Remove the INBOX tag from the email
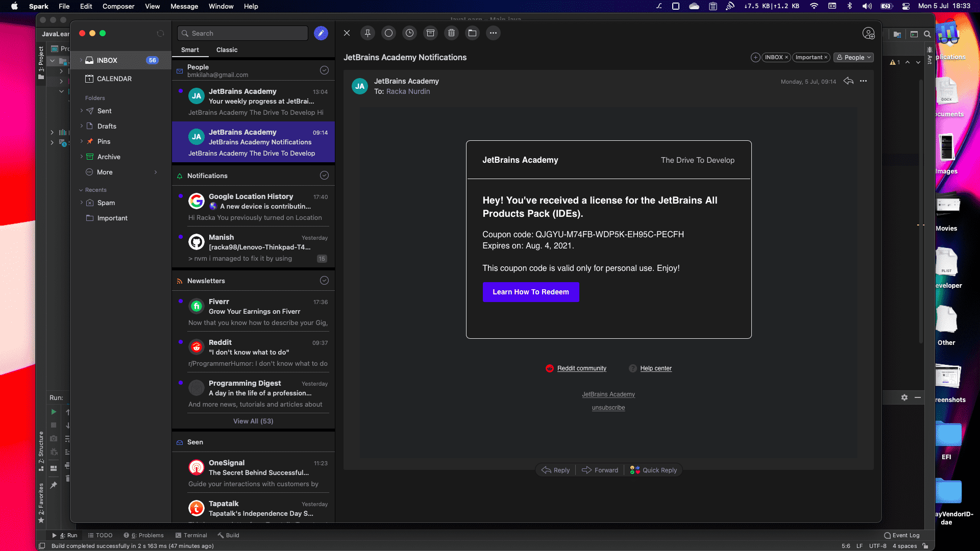 [787, 57]
